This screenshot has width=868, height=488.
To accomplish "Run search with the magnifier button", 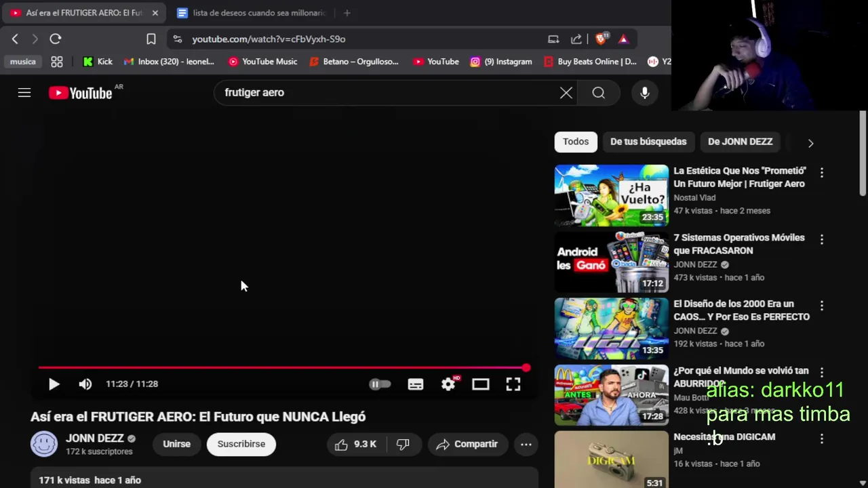I will [599, 93].
